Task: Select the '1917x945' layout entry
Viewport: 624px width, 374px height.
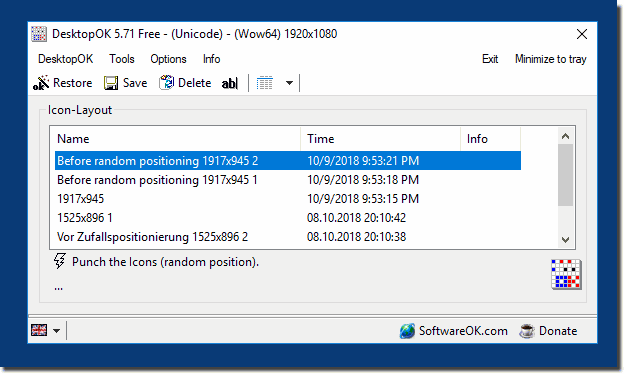Action: pyautogui.click(x=288, y=199)
